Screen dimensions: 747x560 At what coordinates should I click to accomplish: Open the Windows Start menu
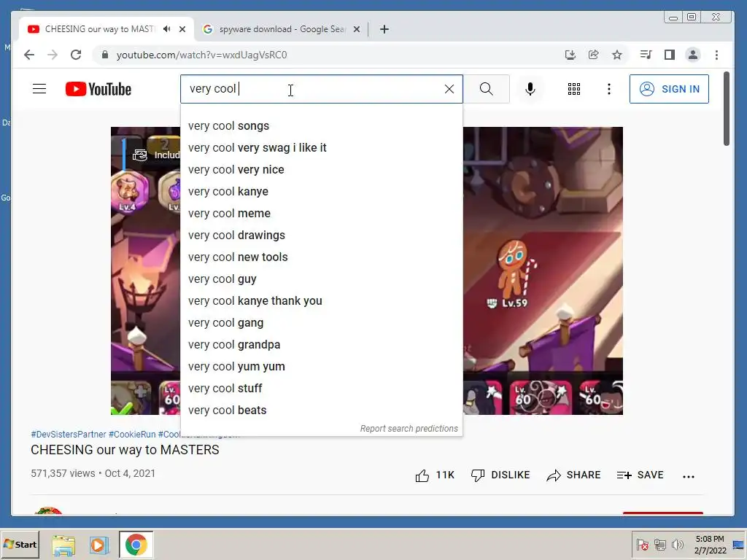point(20,544)
